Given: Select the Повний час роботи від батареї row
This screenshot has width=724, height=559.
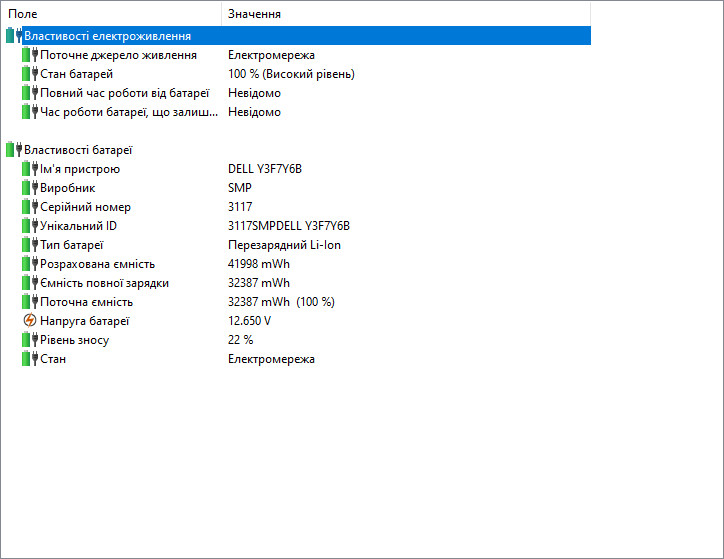Looking at the screenshot, I should point(124,93).
